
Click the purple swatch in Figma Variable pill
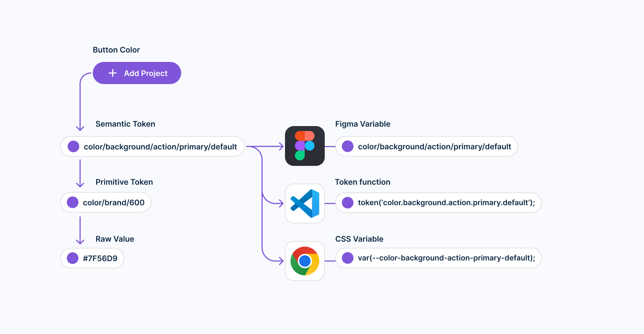[348, 146]
